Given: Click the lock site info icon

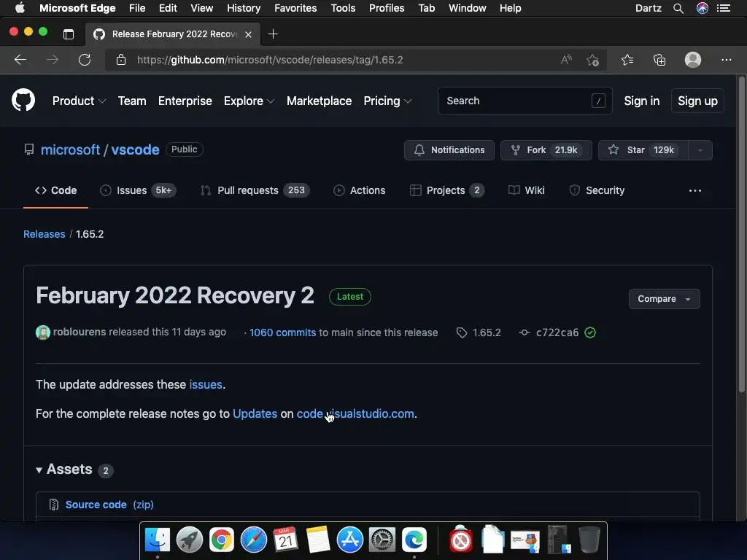Looking at the screenshot, I should 121,60.
